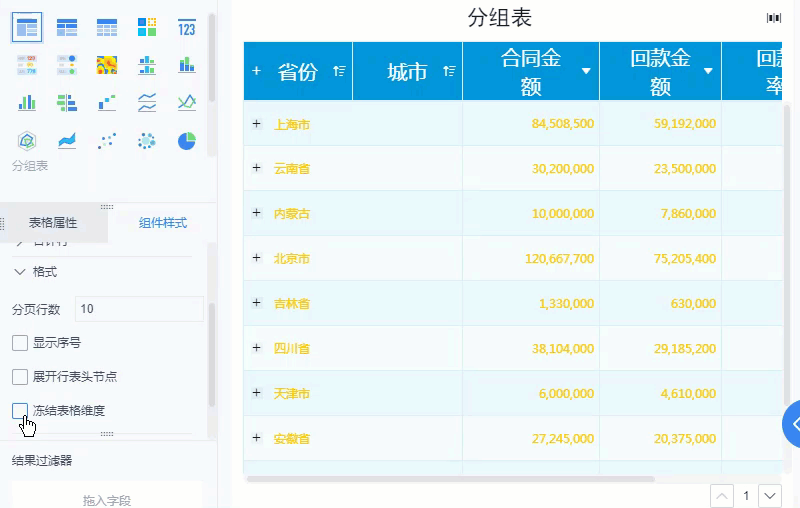The width and height of the screenshot is (800, 508).
Task: Check the 冻结表格维度 checkbox
Action: (20, 411)
